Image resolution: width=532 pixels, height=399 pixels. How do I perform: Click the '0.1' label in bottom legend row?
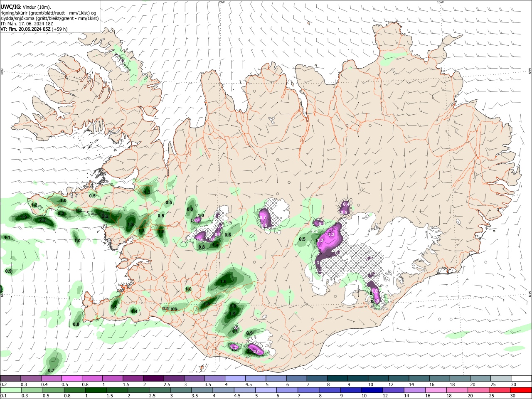click(x=3, y=396)
